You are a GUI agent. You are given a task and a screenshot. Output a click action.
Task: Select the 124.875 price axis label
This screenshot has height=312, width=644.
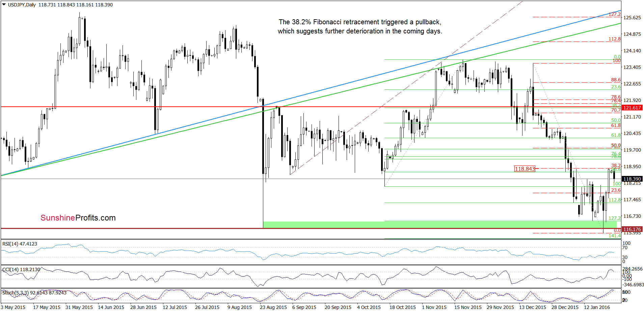[x=632, y=34]
